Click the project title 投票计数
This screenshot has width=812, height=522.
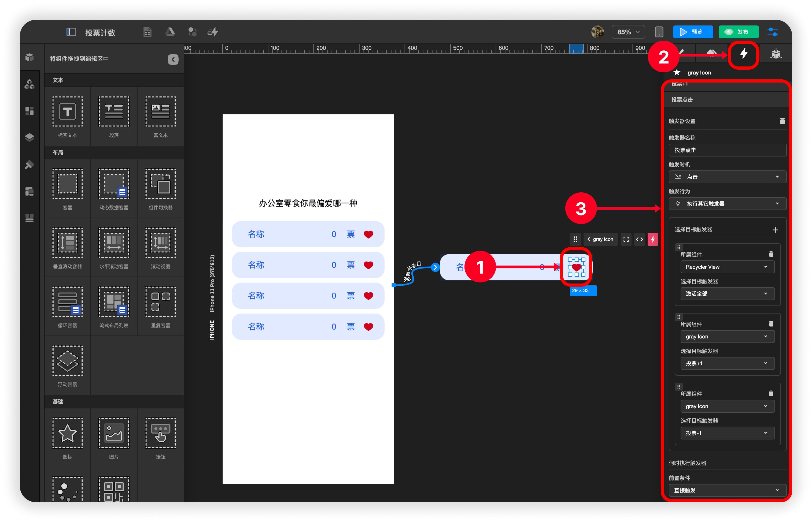point(100,32)
